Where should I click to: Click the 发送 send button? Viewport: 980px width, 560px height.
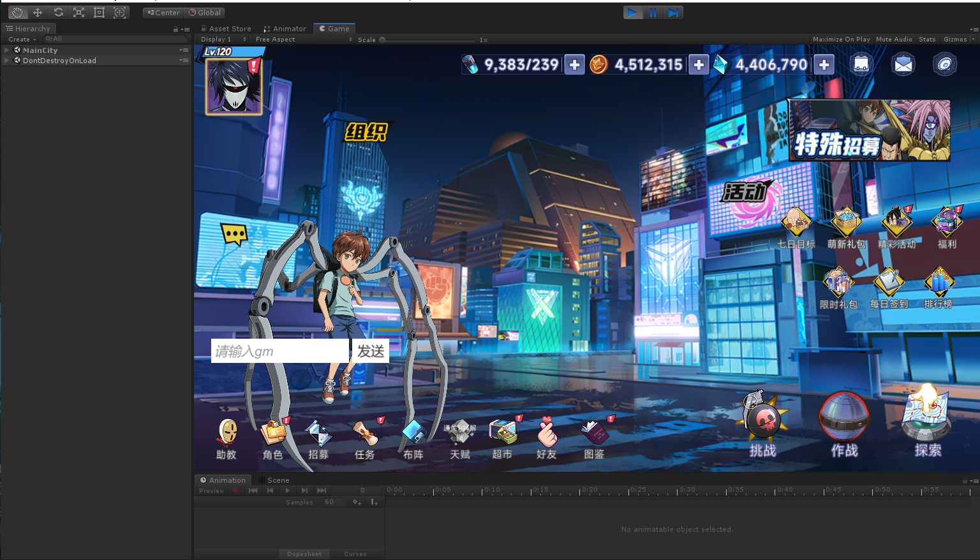371,351
